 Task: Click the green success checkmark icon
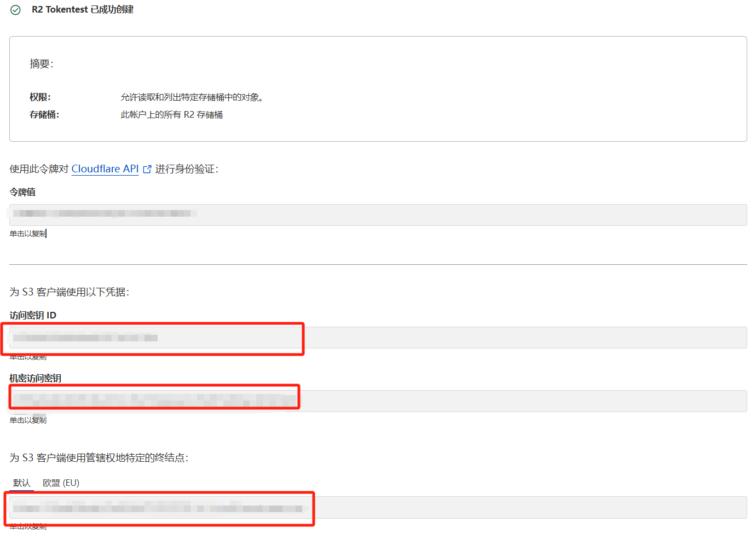point(15,10)
